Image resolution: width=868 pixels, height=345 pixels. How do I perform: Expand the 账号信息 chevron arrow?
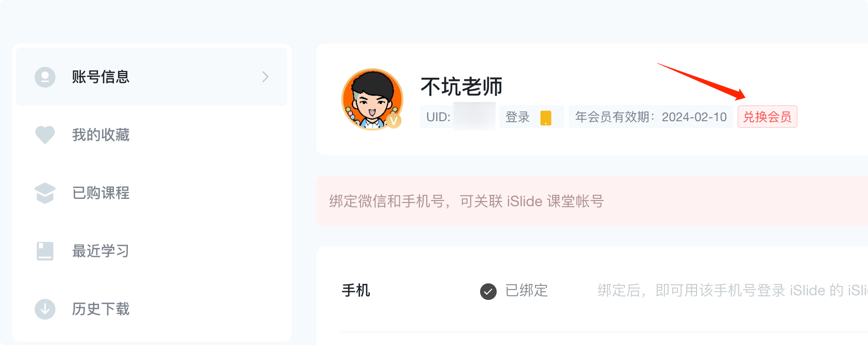tap(265, 77)
